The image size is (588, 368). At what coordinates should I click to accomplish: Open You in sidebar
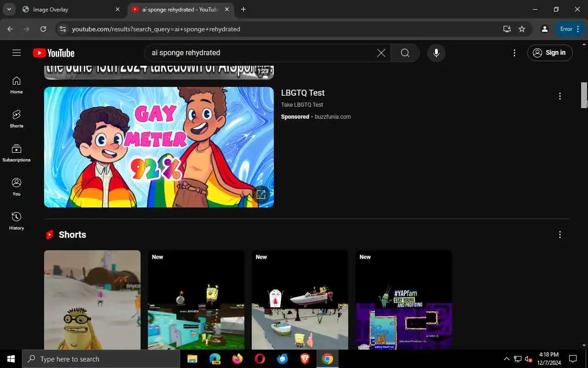pyautogui.click(x=17, y=187)
